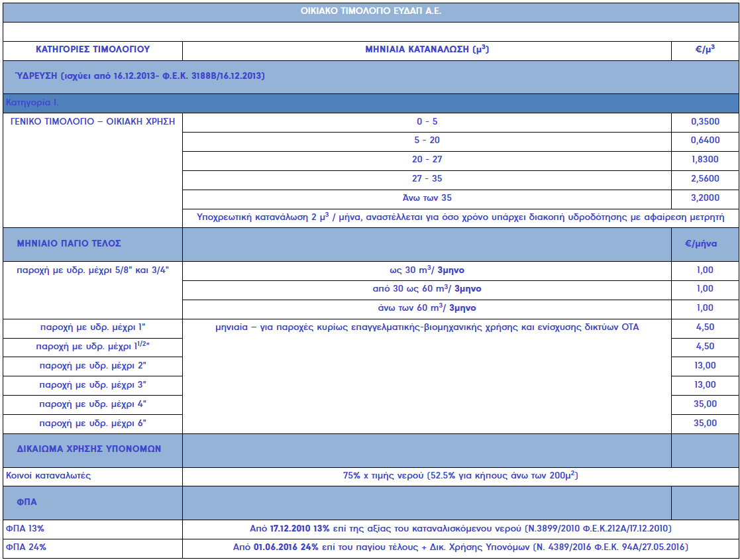The image size is (740, 560).
Task: Select the 'παροχή με υδρ. μέχρι 6"' row label
Action: (93, 423)
